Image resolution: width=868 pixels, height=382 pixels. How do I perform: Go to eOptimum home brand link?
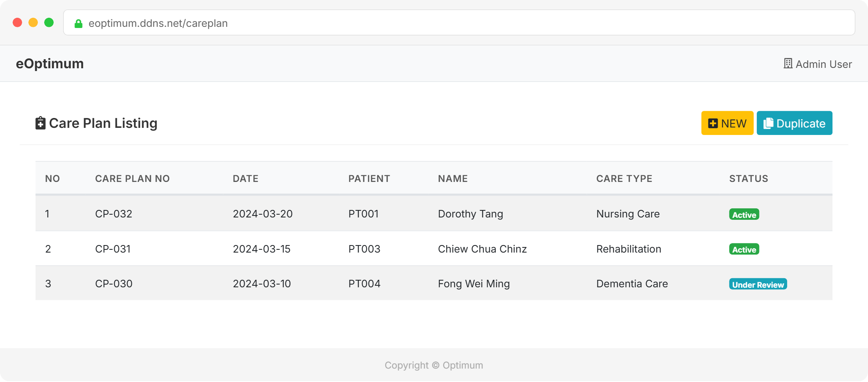click(x=50, y=64)
